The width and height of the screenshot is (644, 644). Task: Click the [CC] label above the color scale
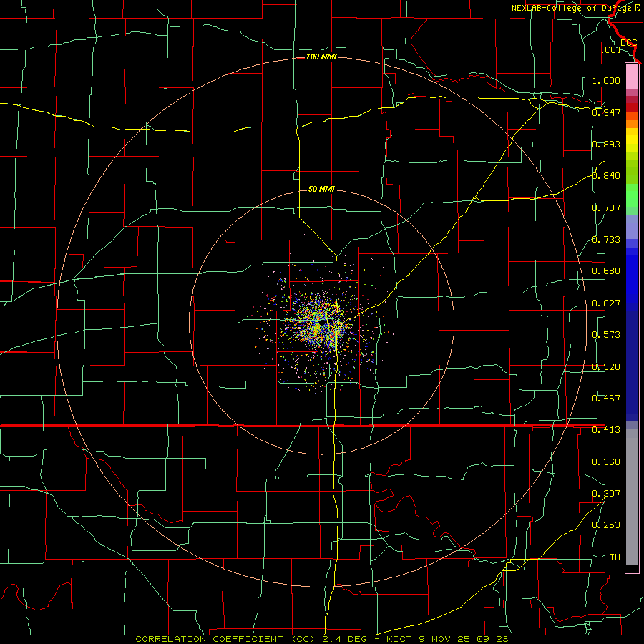pos(611,49)
